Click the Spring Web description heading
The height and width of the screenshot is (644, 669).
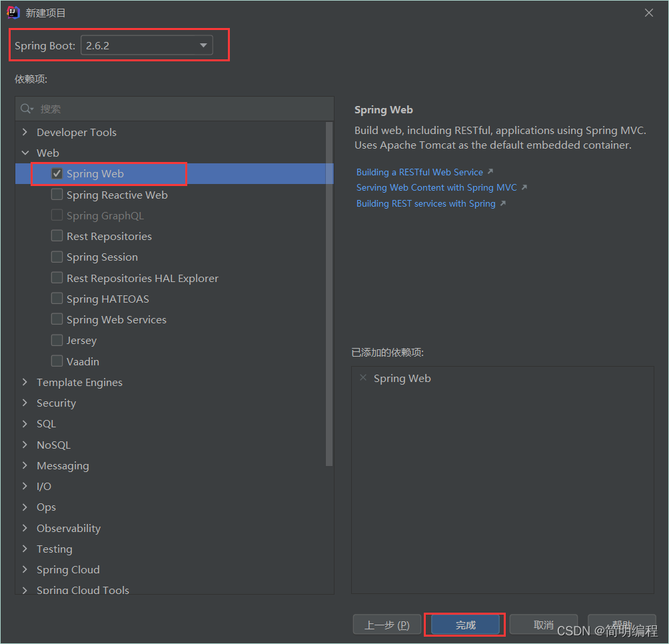coord(384,110)
